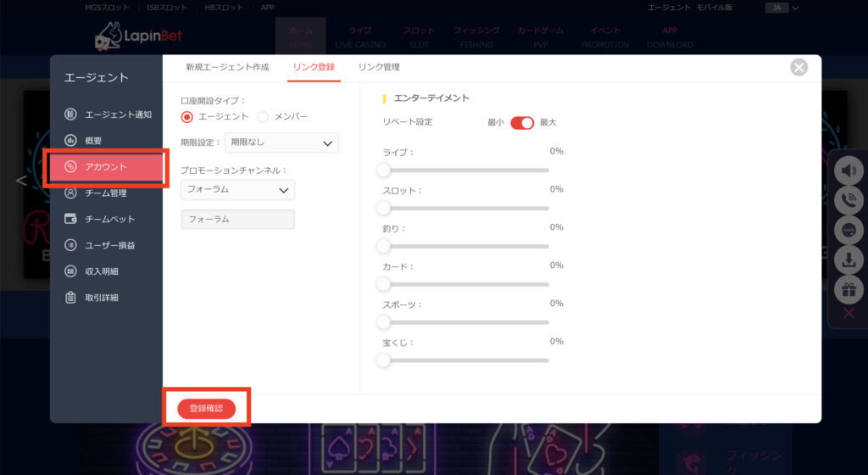Image resolution: width=868 pixels, height=475 pixels.
Task: Open APP DOWNLOAD nav item
Action: point(670,36)
